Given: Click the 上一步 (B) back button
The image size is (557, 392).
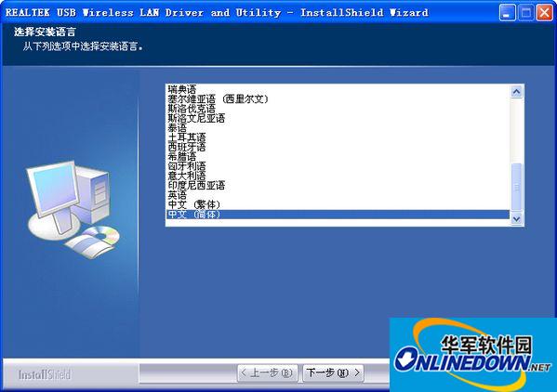Looking at the screenshot, I should coord(267,372).
